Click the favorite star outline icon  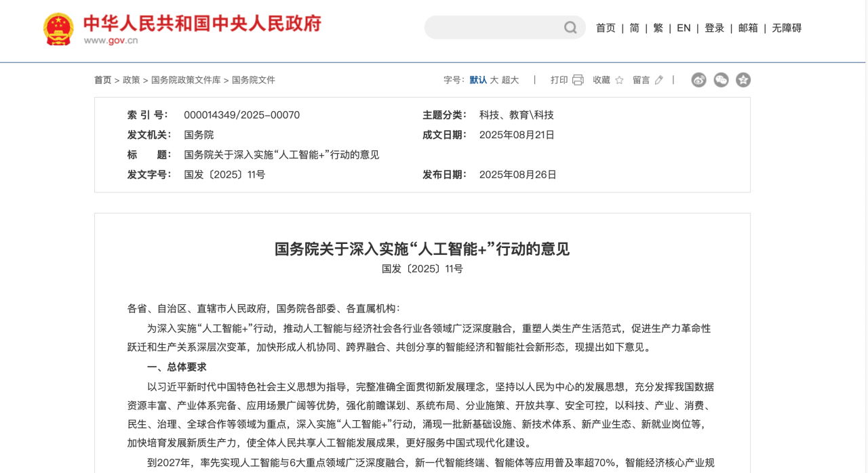click(619, 80)
